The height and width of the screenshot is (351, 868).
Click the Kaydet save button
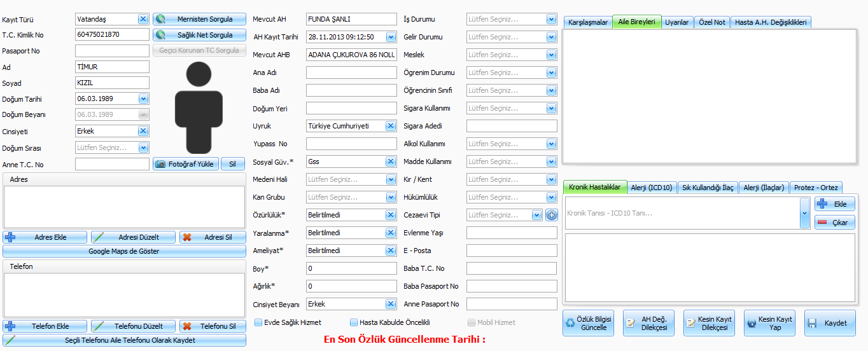829,323
